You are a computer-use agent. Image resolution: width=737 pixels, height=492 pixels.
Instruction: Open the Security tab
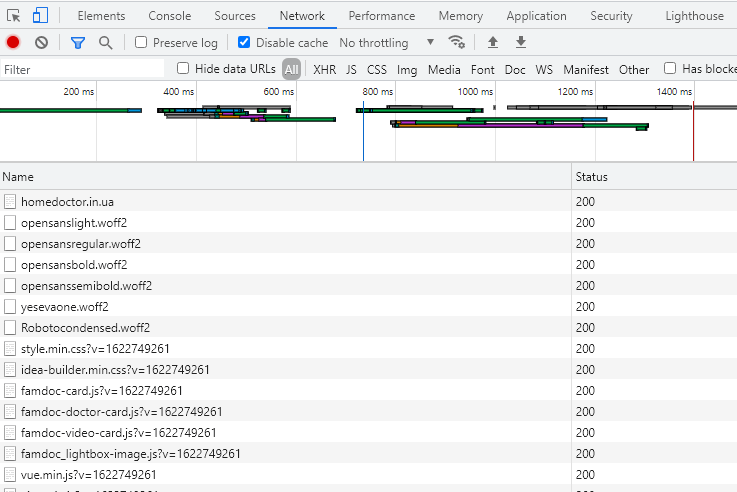611,16
